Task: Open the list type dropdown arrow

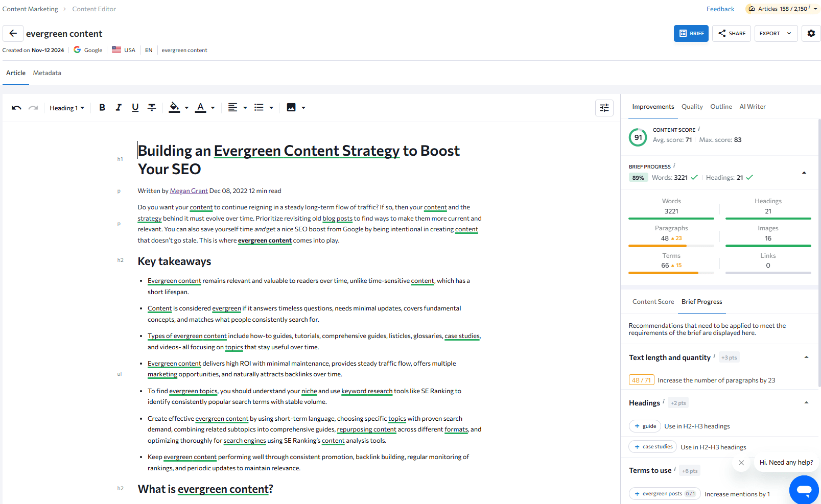Action: click(x=271, y=108)
